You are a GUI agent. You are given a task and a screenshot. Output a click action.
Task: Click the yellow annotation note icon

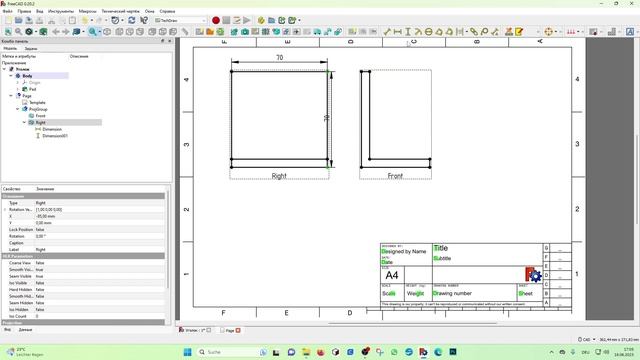pos(519,31)
